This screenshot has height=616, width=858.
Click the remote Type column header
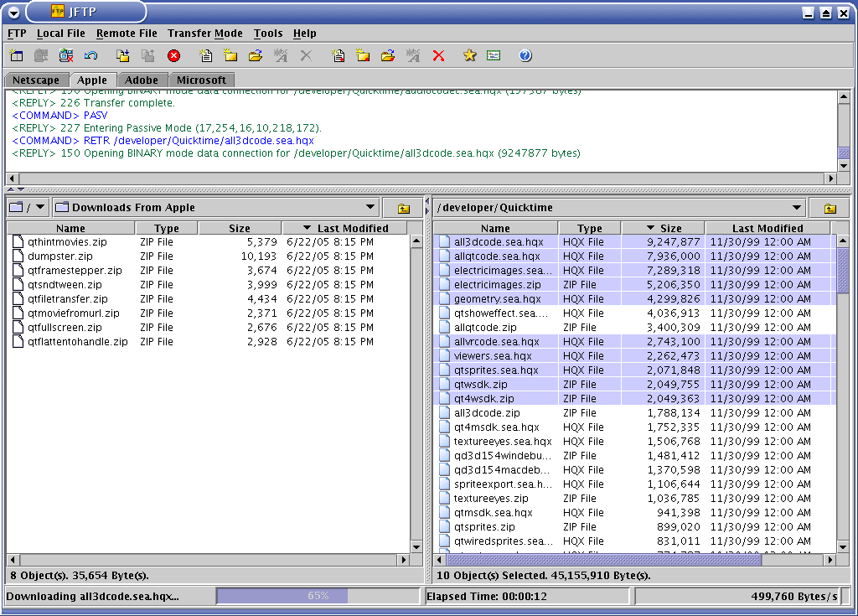(589, 228)
